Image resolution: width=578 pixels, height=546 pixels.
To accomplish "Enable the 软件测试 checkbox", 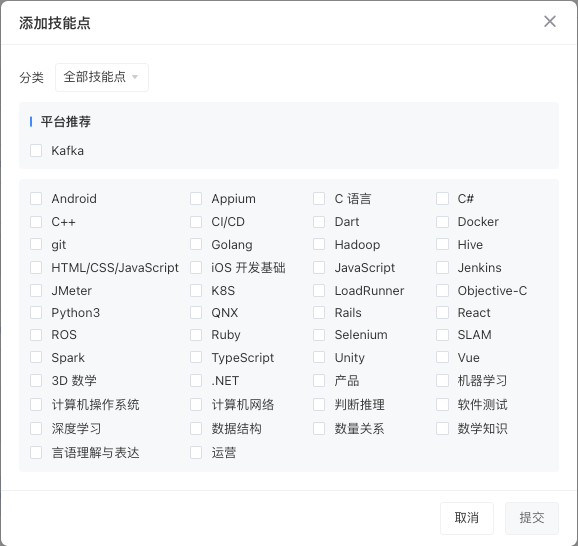I will [442, 404].
